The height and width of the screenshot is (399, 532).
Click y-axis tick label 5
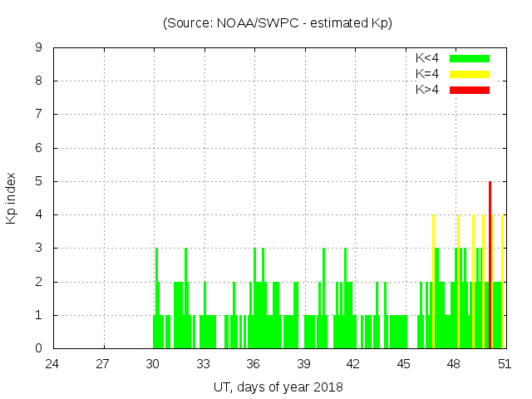point(38,181)
